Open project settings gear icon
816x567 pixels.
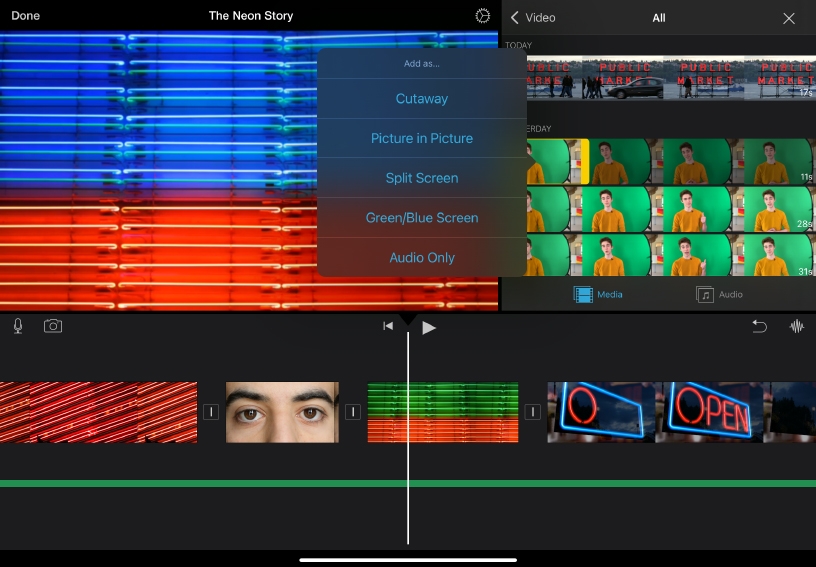click(483, 16)
